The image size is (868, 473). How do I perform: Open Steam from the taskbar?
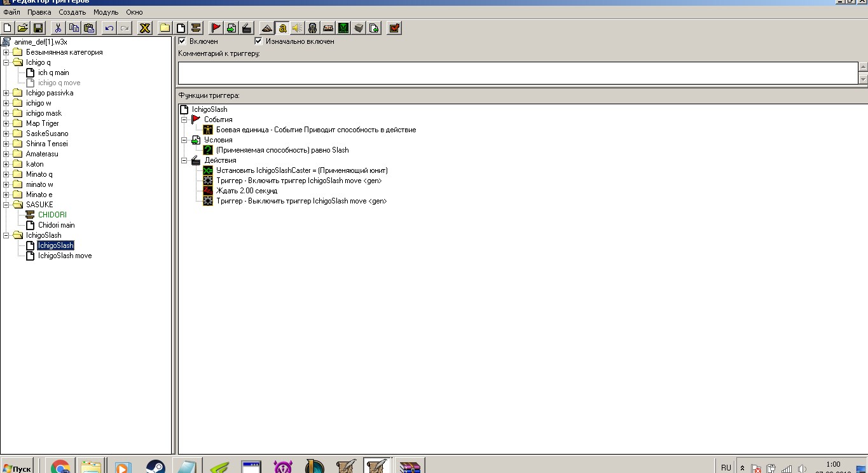click(x=155, y=467)
